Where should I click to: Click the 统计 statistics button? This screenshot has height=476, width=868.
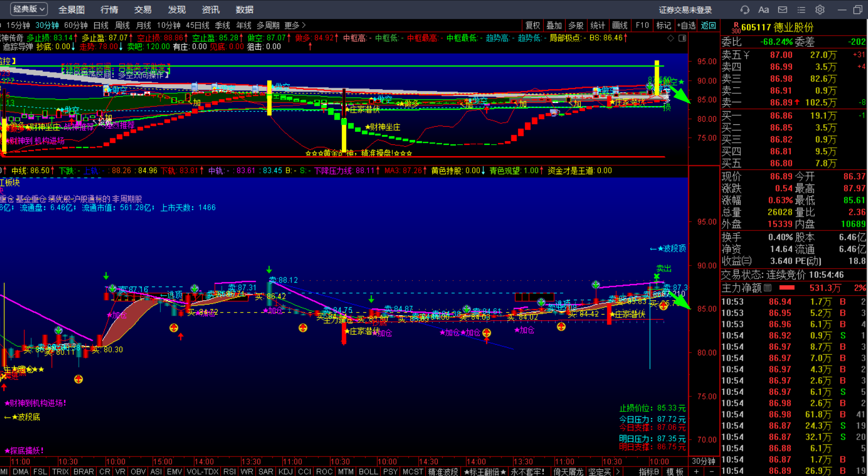coord(598,26)
